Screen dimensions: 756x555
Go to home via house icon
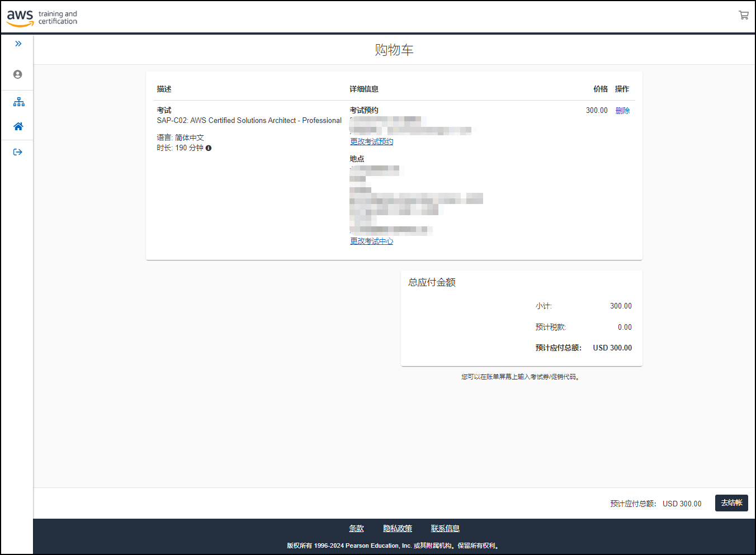click(18, 126)
